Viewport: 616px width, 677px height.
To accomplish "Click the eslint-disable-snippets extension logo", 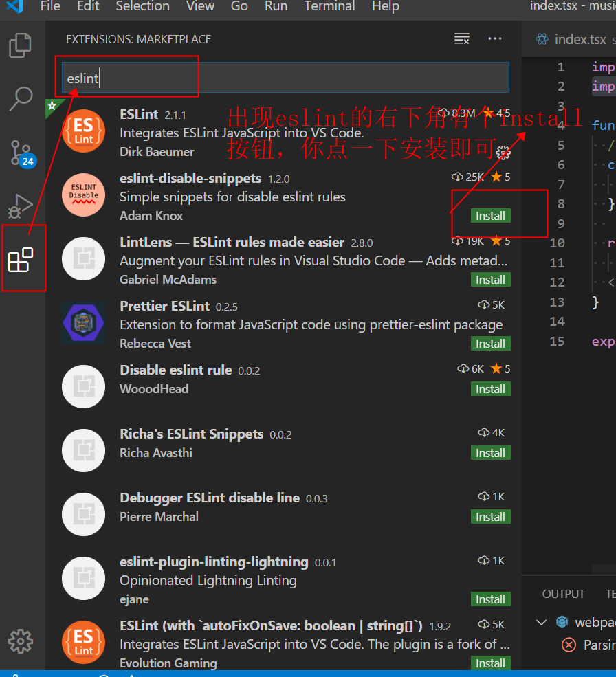I will [83, 195].
